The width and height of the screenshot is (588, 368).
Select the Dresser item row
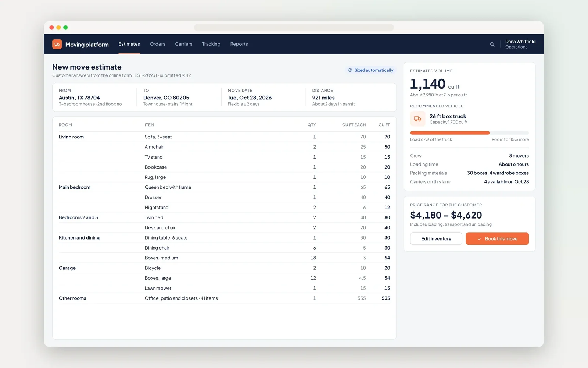tap(224, 198)
